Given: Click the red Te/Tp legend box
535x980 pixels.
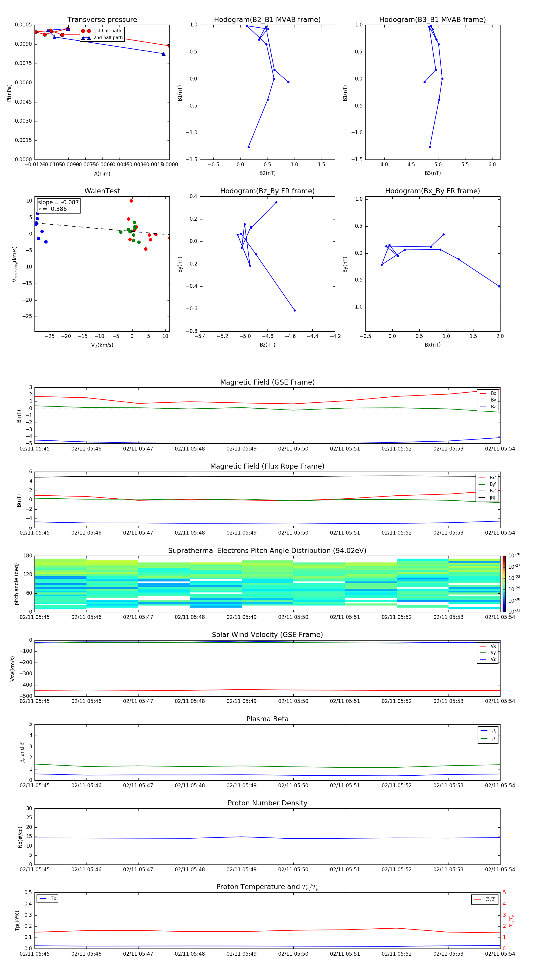Looking at the screenshot, I should tap(484, 899).
